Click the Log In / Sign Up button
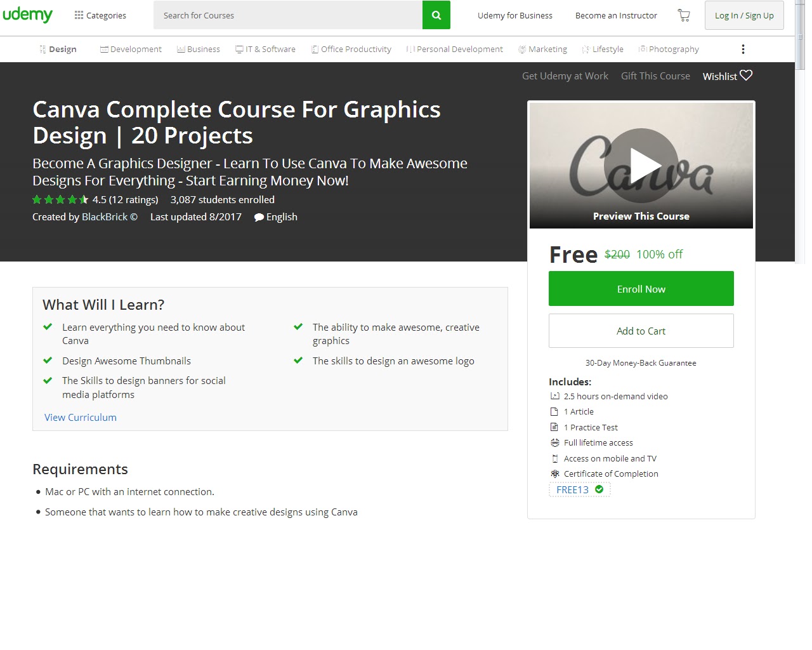Viewport: 812px width, 650px height. 744,15
